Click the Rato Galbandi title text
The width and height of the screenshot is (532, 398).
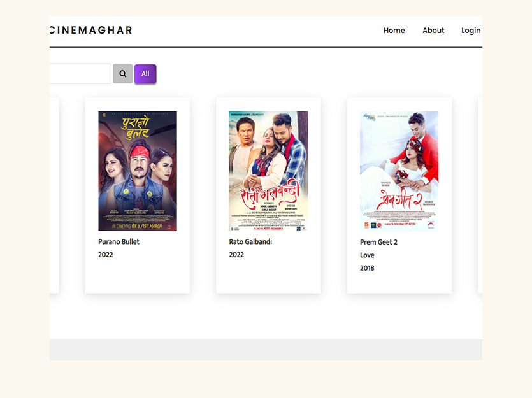click(x=250, y=242)
